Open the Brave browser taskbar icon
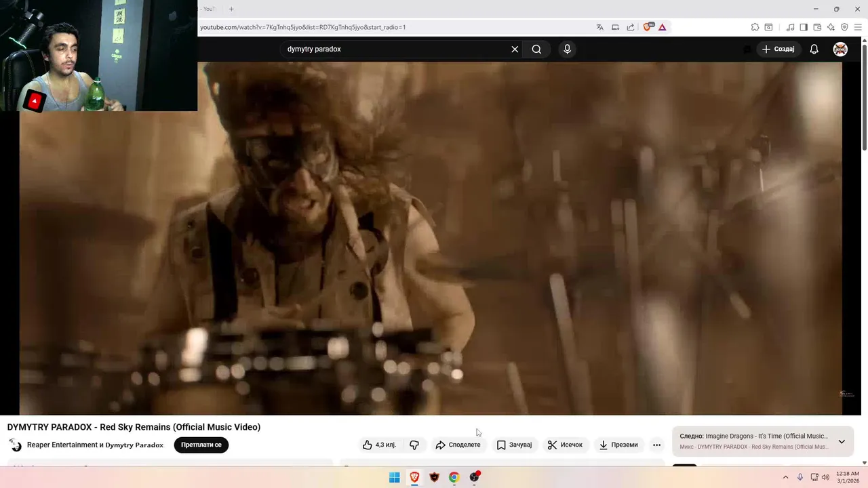Viewport: 868px width, 488px height. pos(414,477)
